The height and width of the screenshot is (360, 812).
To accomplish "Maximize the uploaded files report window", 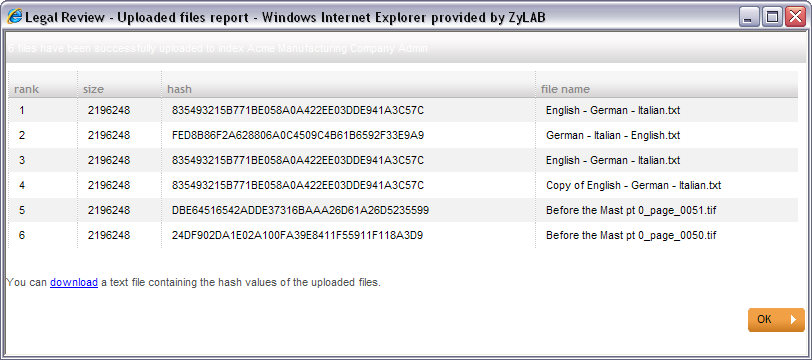I will click(x=772, y=18).
